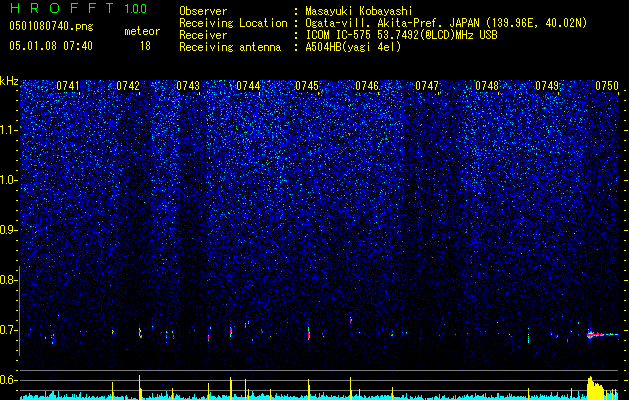The height and width of the screenshot is (400, 629).
Task: Click the 0.9 kHz axis label
Action: coord(8,230)
